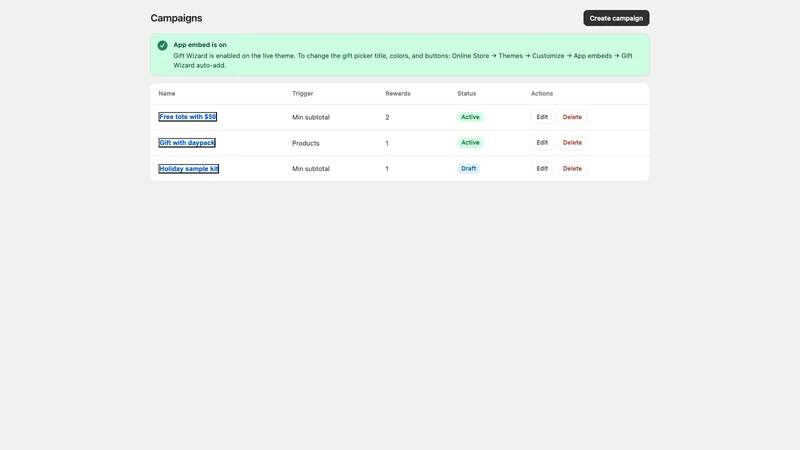The height and width of the screenshot is (450, 800).
Task: Click the Gift Wizard is enabled description text
Action: coord(403,60)
